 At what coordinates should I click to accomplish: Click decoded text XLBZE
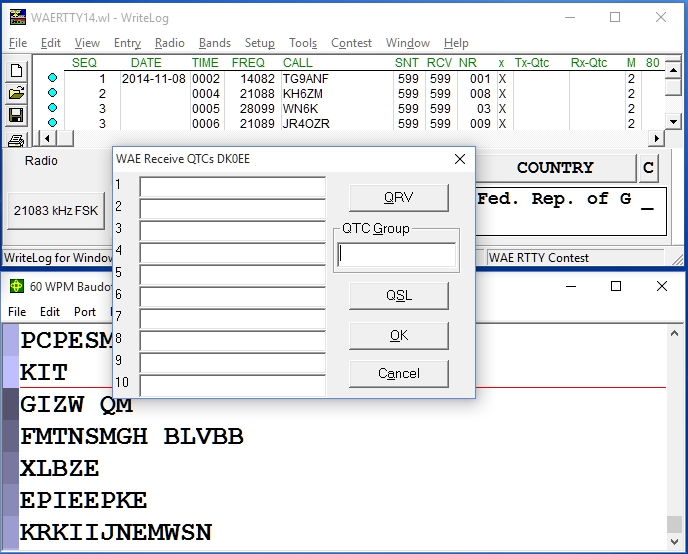(60, 468)
